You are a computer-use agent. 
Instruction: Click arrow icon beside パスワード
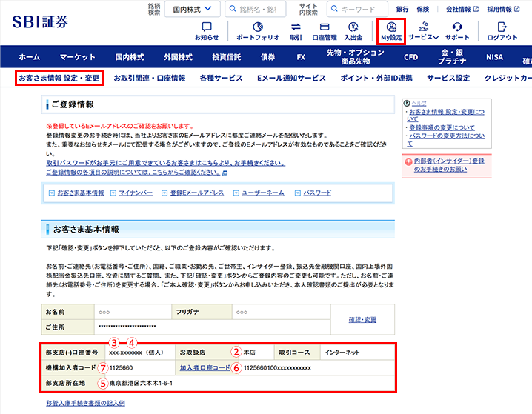coord(298,193)
